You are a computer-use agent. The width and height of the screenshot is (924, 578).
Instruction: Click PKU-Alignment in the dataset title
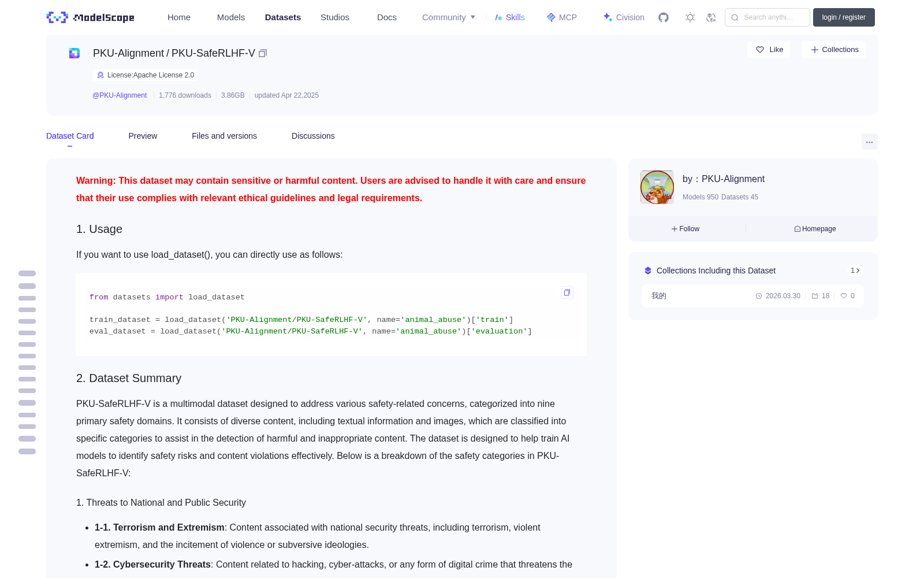128,53
